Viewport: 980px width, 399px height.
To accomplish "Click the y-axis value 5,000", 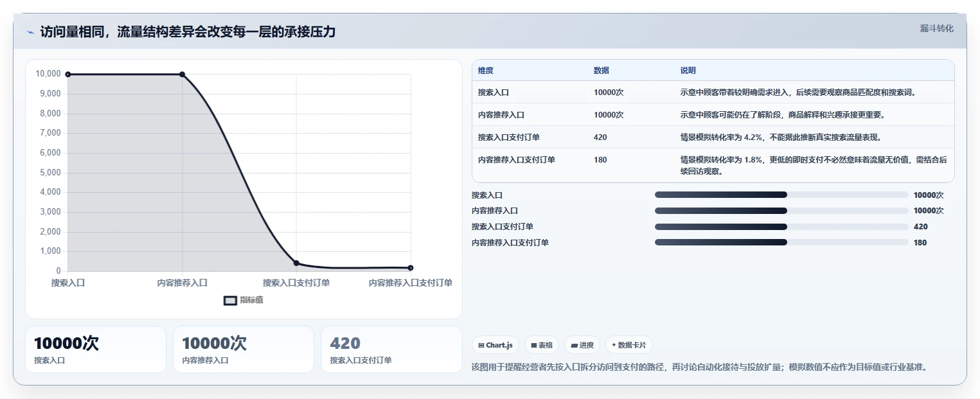I will 50,172.
